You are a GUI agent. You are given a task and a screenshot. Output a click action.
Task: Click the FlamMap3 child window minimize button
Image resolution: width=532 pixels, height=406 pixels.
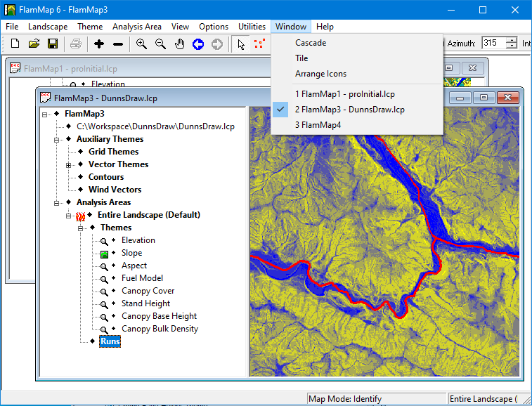click(460, 98)
